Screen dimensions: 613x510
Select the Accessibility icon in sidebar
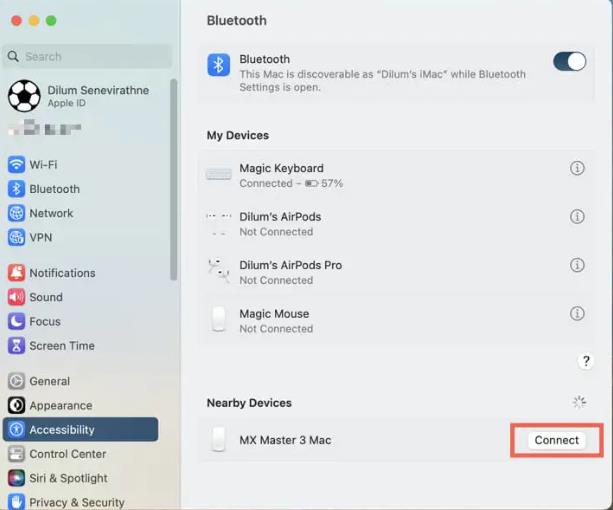pyautogui.click(x=16, y=429)
